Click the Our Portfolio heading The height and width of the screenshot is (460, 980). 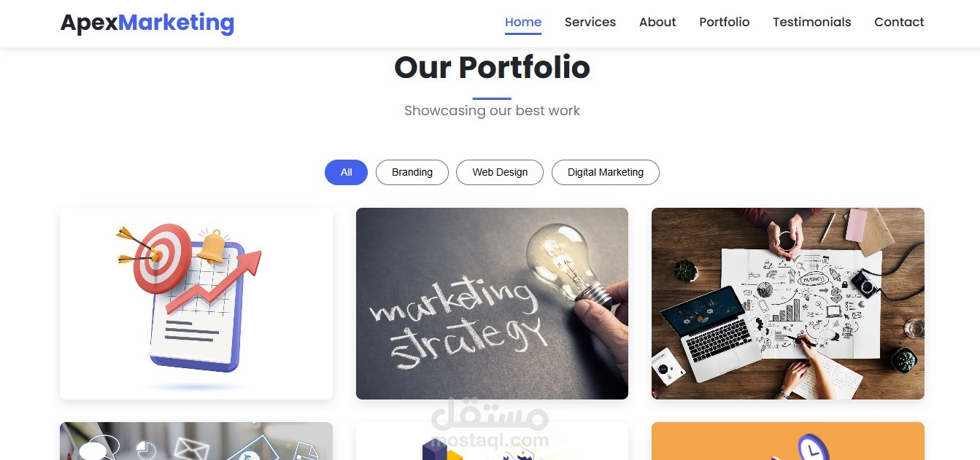[492, 68]
